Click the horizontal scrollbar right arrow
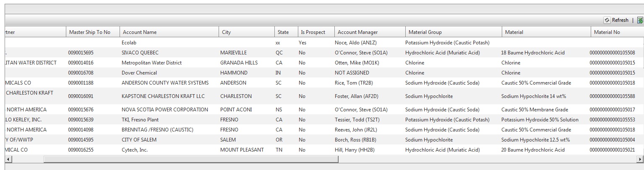Image resolution: width=644 pixels, height=170 pixels. pos(640,159)
